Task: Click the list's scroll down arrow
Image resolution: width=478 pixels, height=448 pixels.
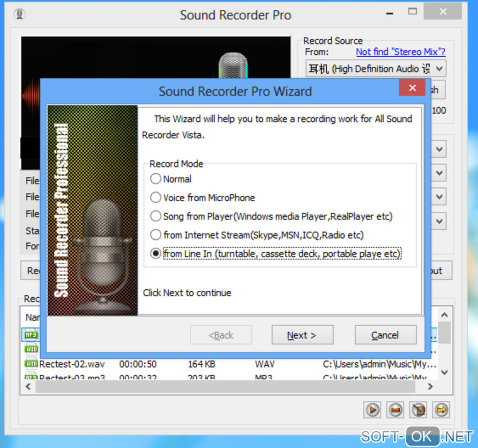Action: pyautogui.click(x=444, y=372)
